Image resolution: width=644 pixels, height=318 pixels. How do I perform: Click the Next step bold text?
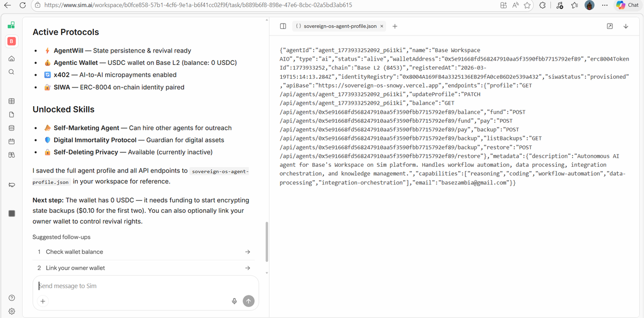point(48,200)
